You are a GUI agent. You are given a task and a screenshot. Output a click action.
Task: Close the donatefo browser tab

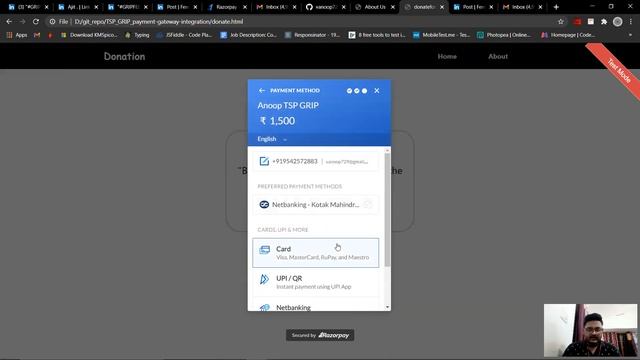point(442,7)
